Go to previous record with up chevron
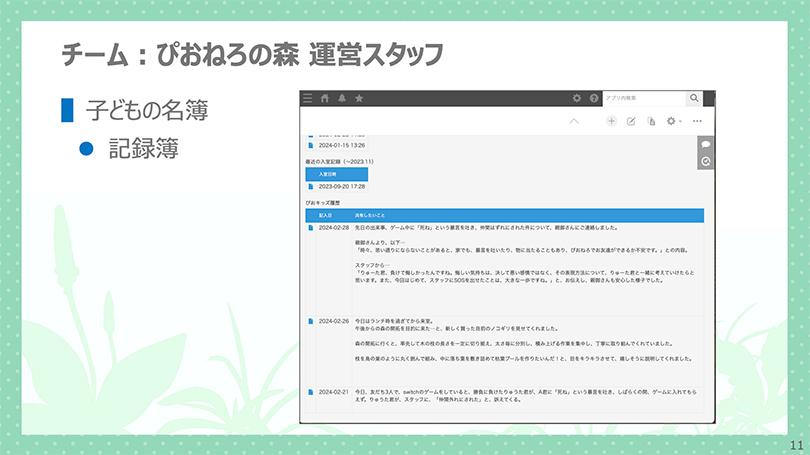 574,121
